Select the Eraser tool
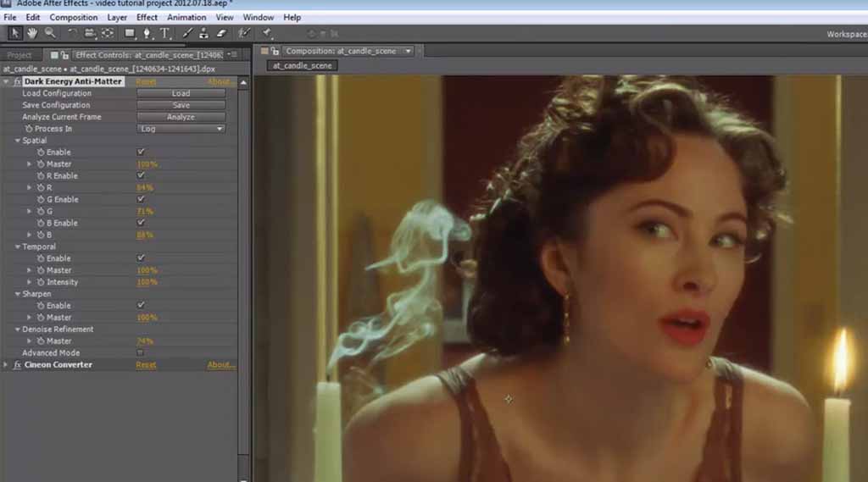 coord(221,33)
